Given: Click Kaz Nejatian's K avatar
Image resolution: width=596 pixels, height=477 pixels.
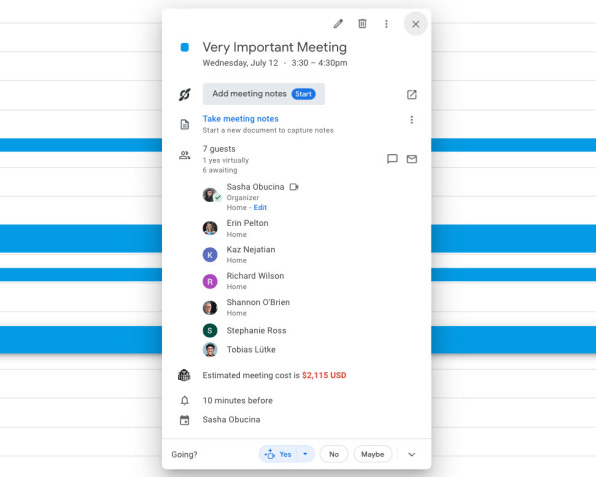Looking at the screenshot, I should 210,255.
